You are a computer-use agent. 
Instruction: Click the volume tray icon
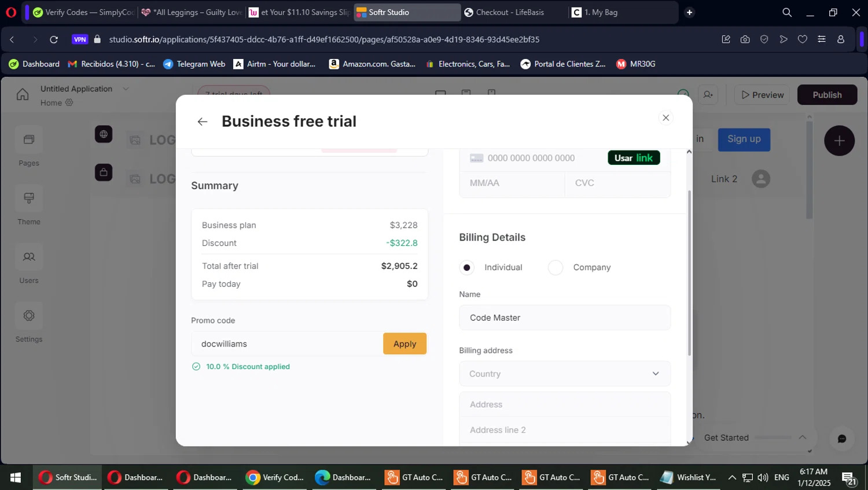tap(763, 477)
